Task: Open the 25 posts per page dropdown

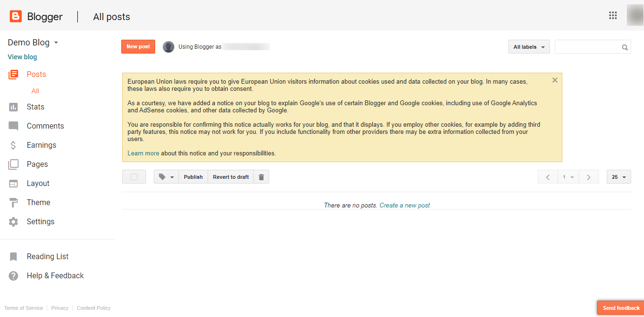Action: click(x=619, y=177)
